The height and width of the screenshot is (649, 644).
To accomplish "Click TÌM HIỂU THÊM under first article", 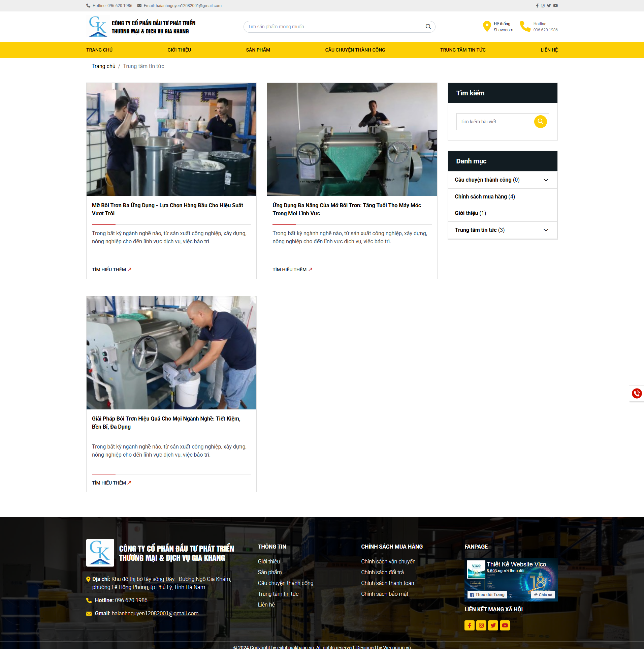I will pos(111,270).
